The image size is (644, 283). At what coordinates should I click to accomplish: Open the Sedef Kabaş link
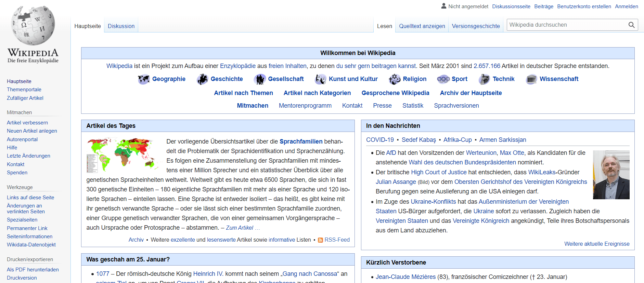pos(419,140)
